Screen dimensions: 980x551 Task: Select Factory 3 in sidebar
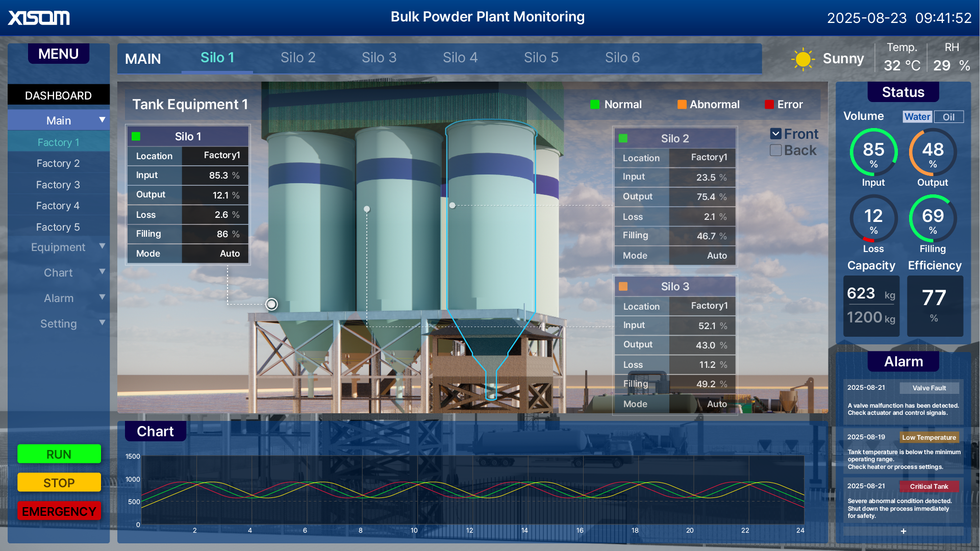[58, 185]
